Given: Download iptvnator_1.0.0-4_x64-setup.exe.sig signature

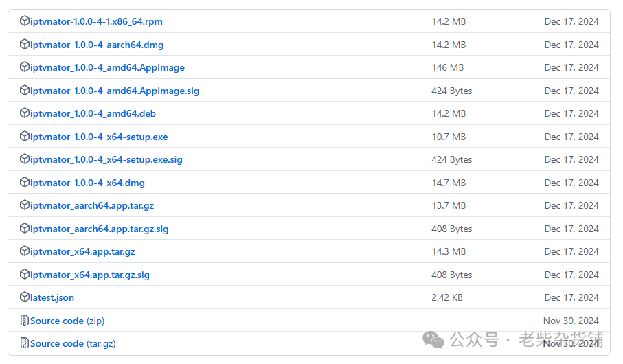Looking at the screenshot, I should tap(106, 159).
